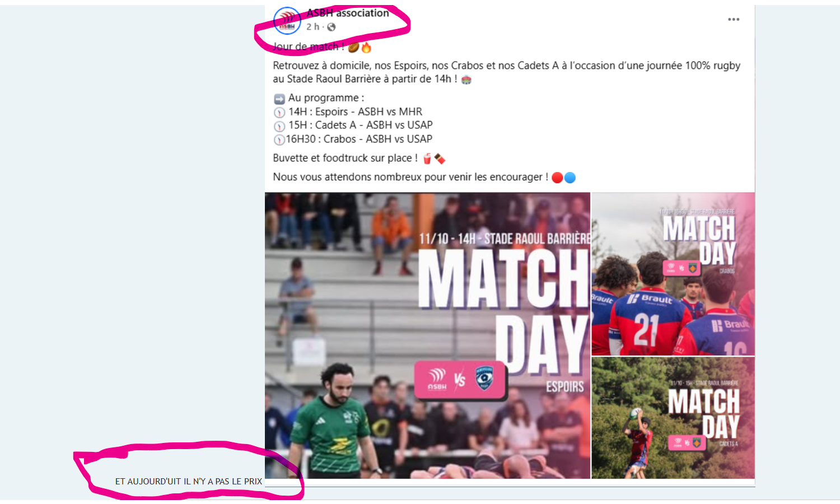The image size is (840, 504).
Task: Open the post options three-dots menu
Action: (x=734, y=20)
